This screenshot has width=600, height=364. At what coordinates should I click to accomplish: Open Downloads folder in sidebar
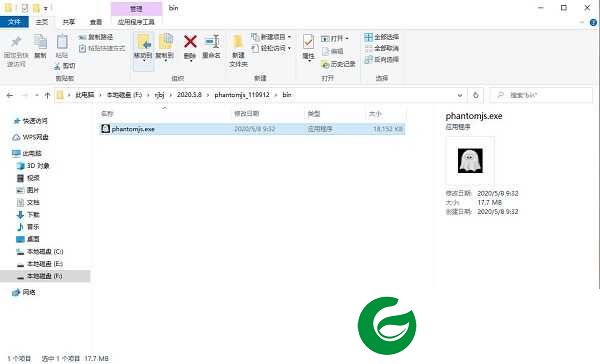coord(29,215)
